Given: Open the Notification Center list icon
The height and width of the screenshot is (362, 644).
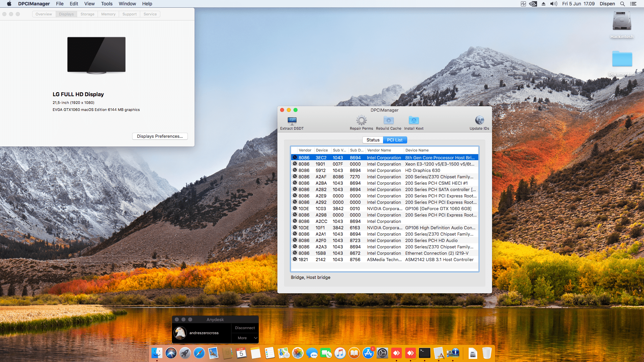Looking at the screenshot, I should [633, 4].
